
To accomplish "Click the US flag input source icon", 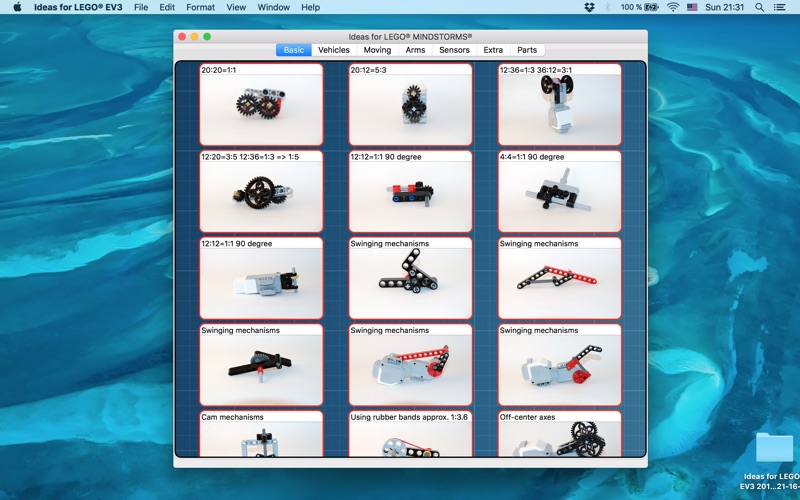I will tap(692, 7).
